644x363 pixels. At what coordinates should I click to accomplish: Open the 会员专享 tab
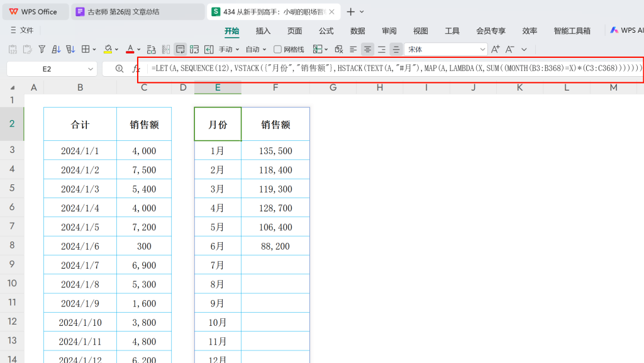(x=491, y=31)
